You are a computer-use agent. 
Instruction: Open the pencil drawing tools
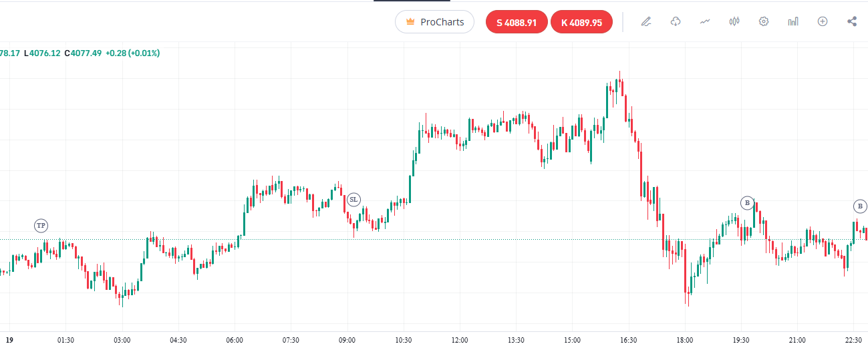pyautogui.click(x=645, y=21)
